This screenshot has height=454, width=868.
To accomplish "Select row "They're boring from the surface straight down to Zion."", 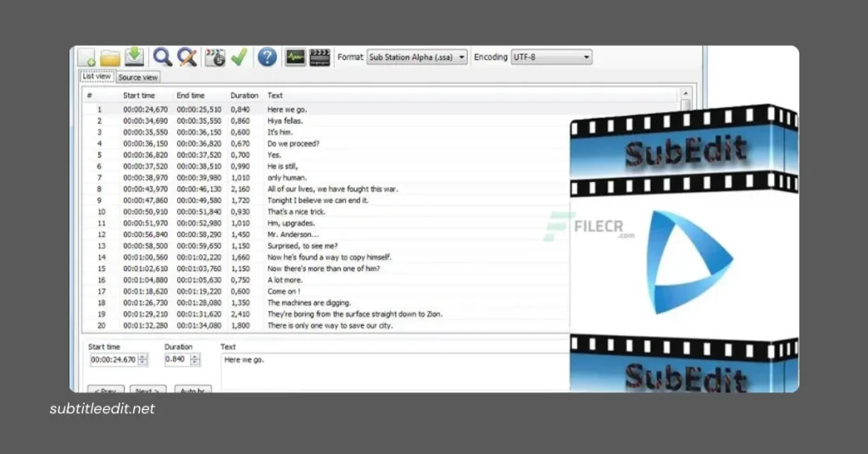I will click(326, 314).
